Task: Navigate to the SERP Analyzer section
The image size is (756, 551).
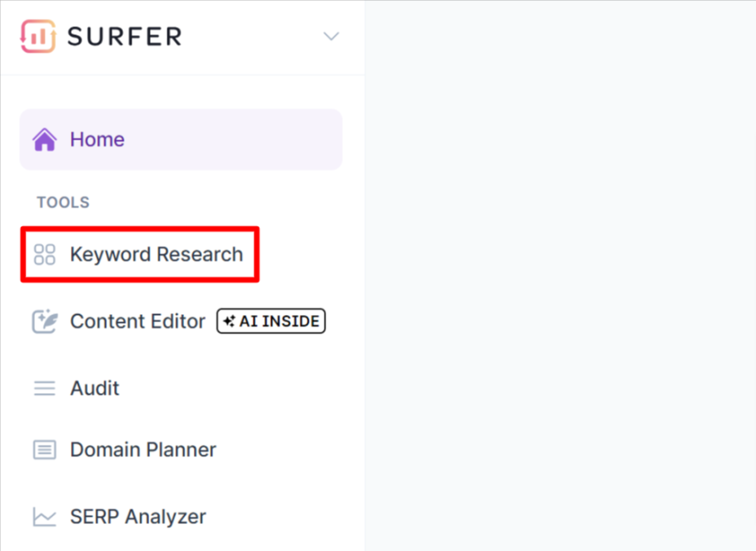Action: pos(137,517)
